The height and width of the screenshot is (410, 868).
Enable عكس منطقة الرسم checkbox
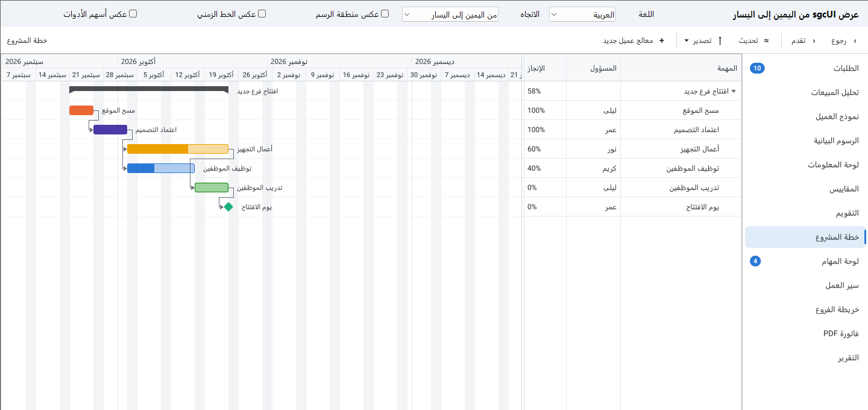point(385,13)
